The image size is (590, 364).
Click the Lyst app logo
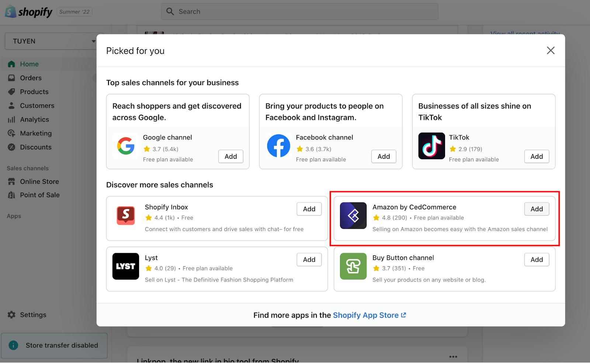pyautogui.click(x=126, y=266)
